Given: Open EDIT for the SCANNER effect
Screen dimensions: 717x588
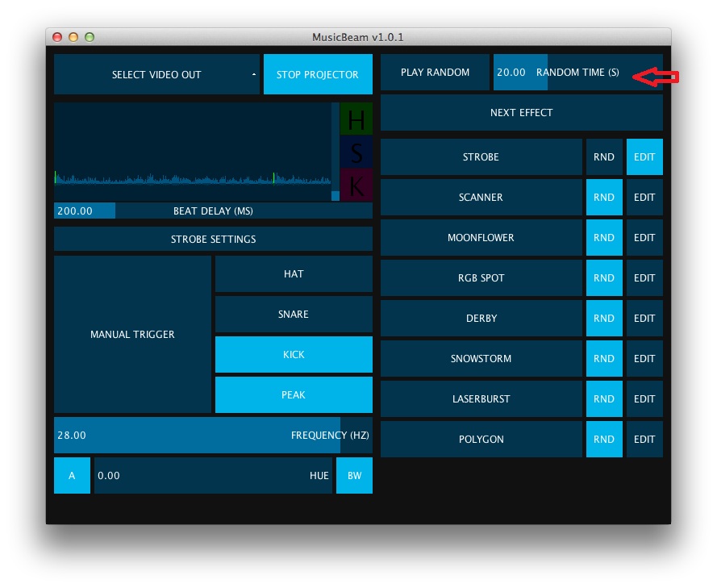Looking at the screenshot, I should (x=644, y=197).
